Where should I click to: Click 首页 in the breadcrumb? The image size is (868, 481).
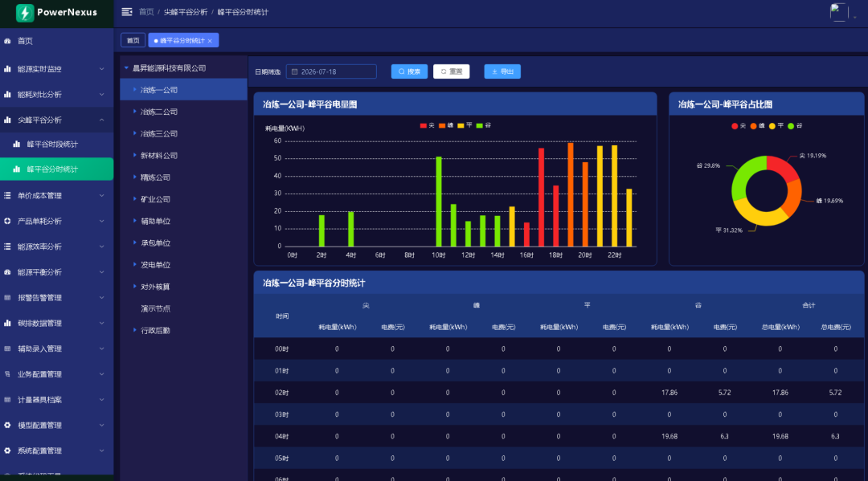[x=146, y=11]
